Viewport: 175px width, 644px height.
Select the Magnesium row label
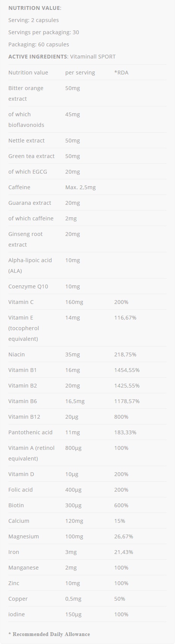point(24,536)
